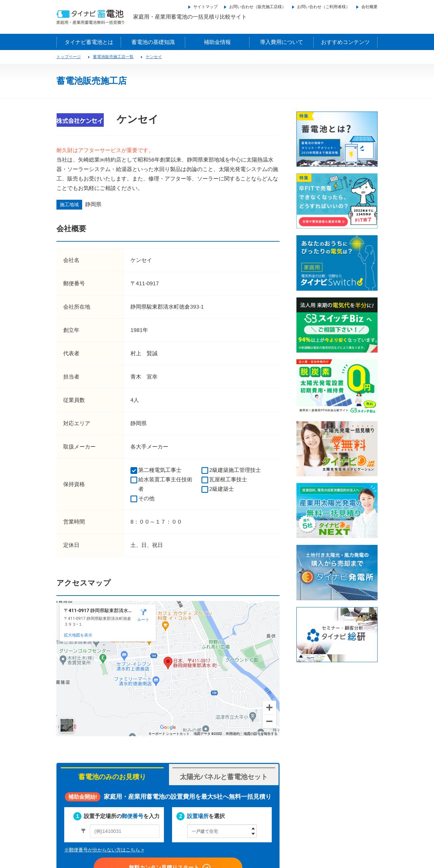Toggle the その他 qualification checkbox
Image resolution: width=434 pixels, height=868 pixels.
click(x=134, y=499)
